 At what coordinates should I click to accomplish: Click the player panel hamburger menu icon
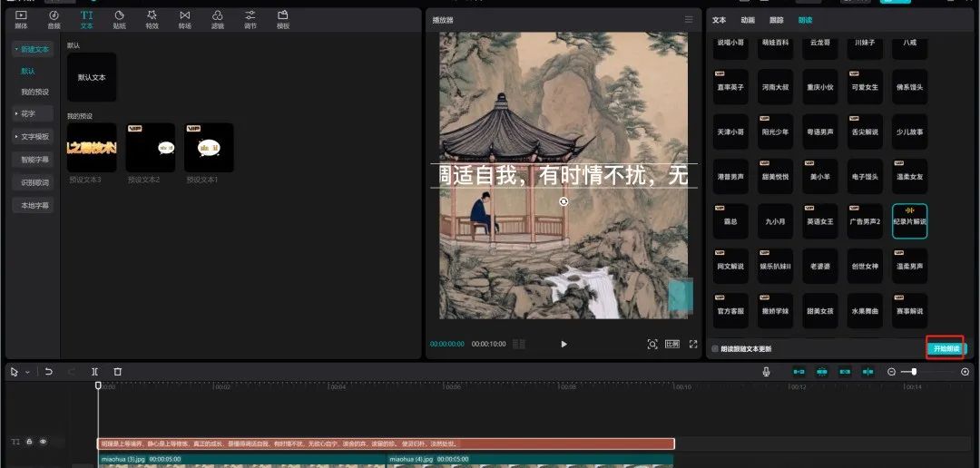click(x=688, y=19)
